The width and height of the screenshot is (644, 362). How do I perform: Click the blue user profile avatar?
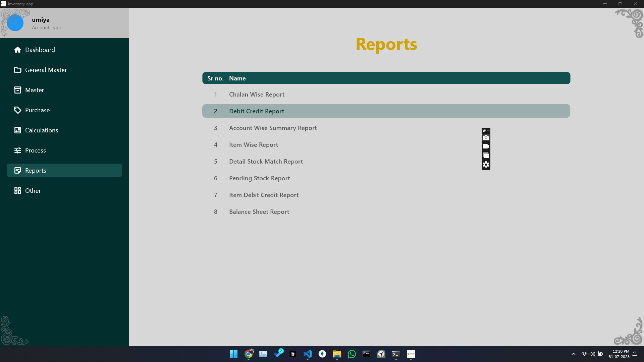tap(15, 23)
